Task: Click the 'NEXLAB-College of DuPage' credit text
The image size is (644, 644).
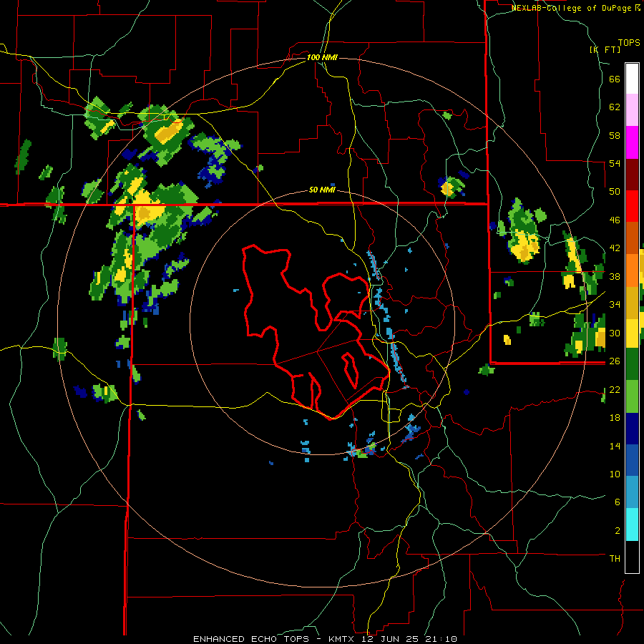Action: (x=572, y=8)
